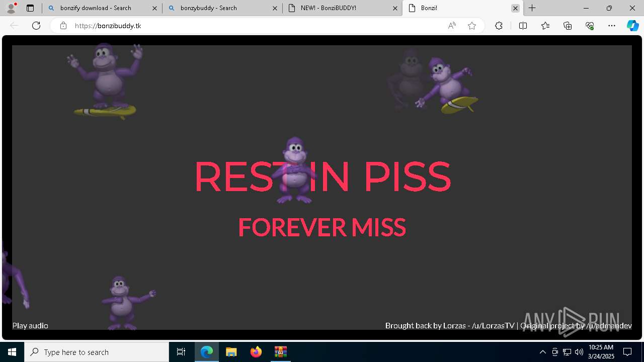
Task: Toggle split screen view
Action: (x=523, y=26)
